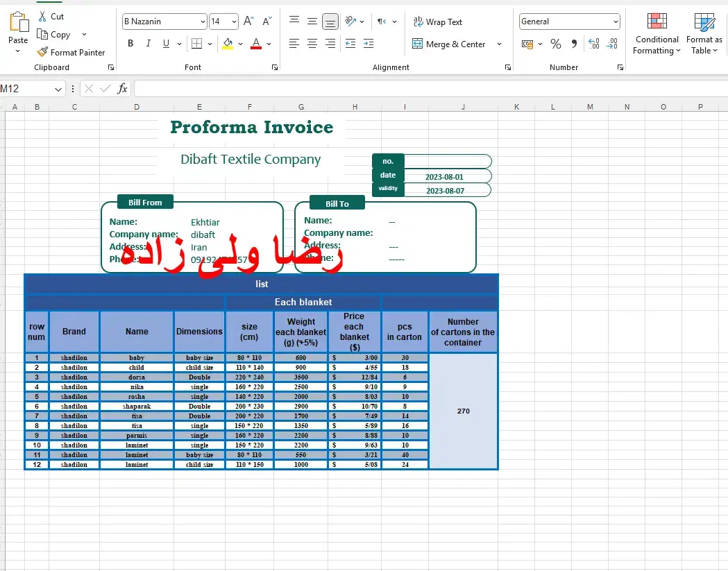Open the B Nazanin font name dropdown
This screenshot has height=571, width=728.
202,22
